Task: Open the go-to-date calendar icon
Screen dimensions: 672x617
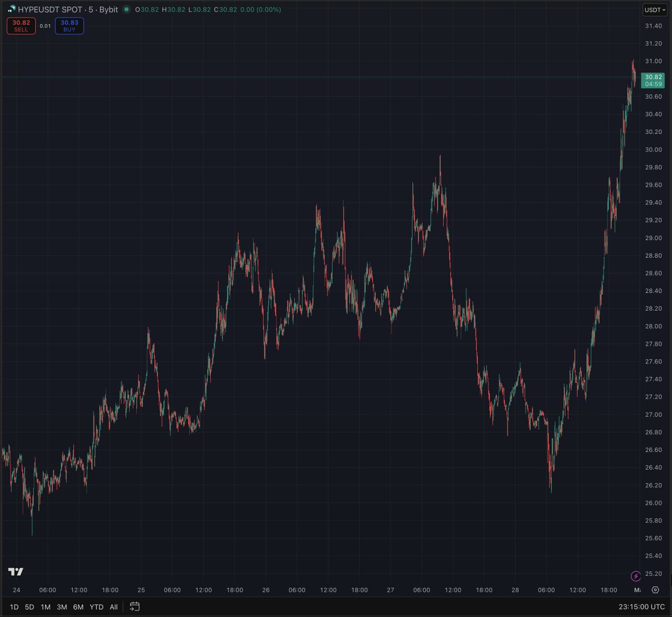Action: [x=134, y=606]
